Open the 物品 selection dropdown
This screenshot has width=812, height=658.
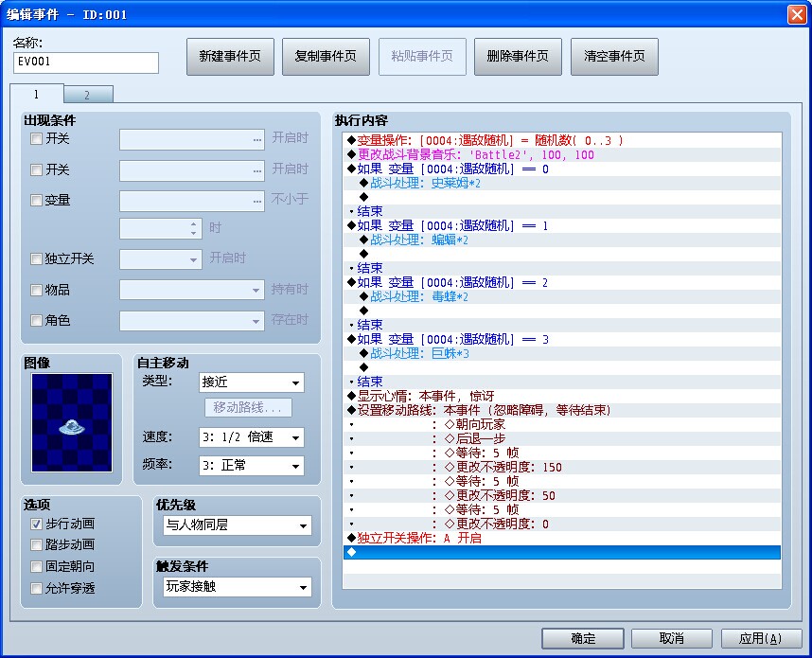[192, 290]
